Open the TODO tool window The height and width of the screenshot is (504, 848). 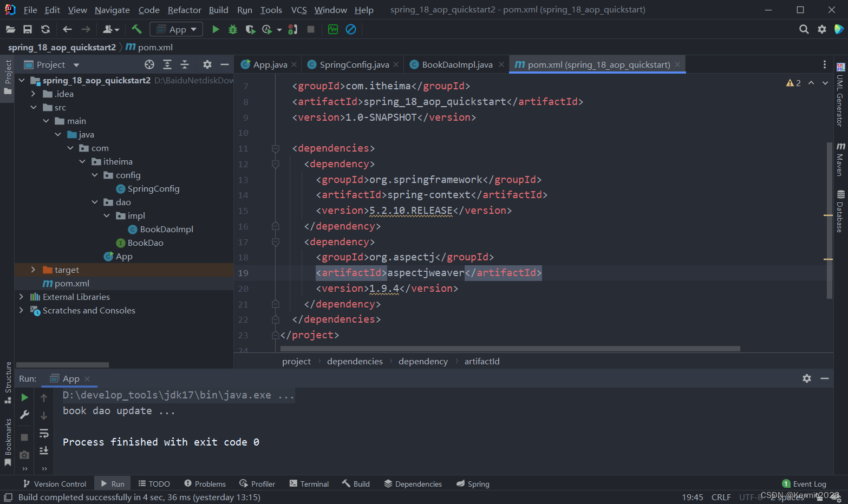point(154,484)
